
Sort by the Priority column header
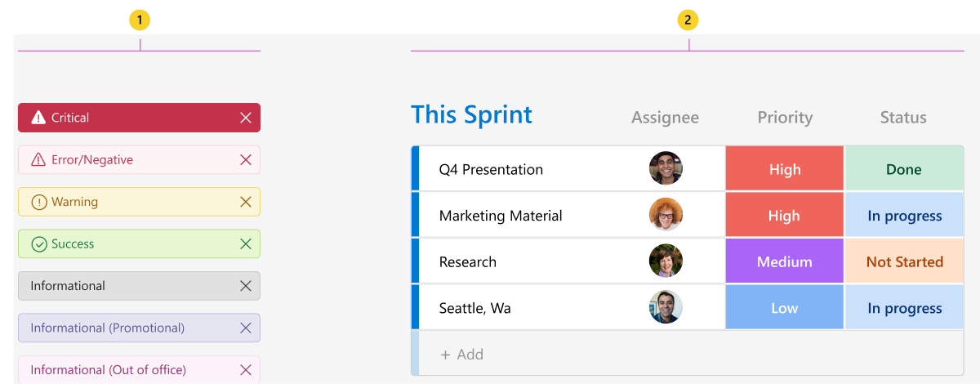[x=785, y=118]
